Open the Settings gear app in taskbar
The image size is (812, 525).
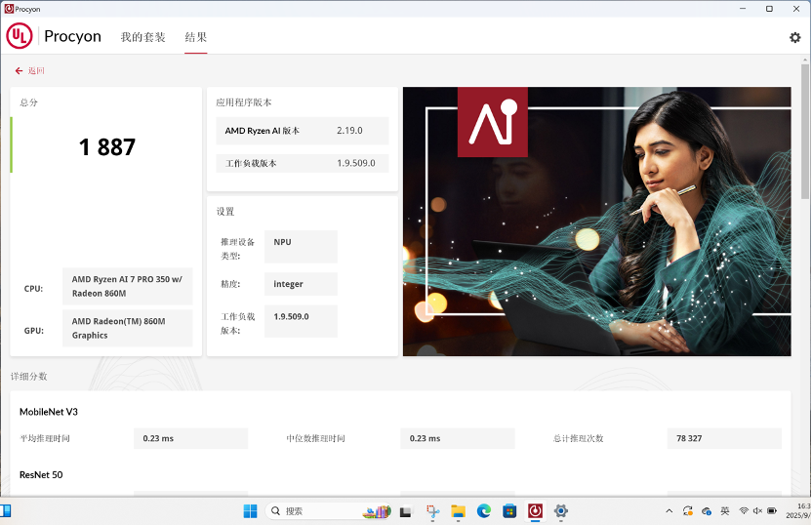tap(560, 510)
